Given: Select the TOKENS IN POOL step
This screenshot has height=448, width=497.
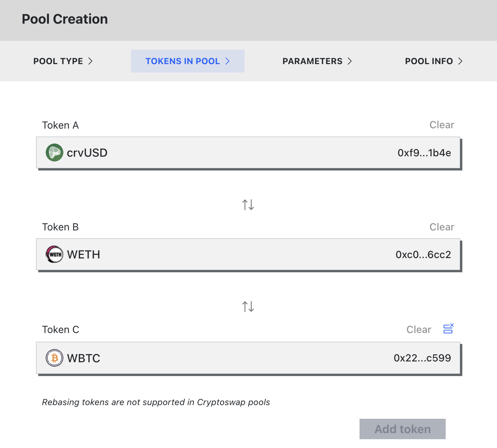Looking at the screenshot, I should 182,61.
